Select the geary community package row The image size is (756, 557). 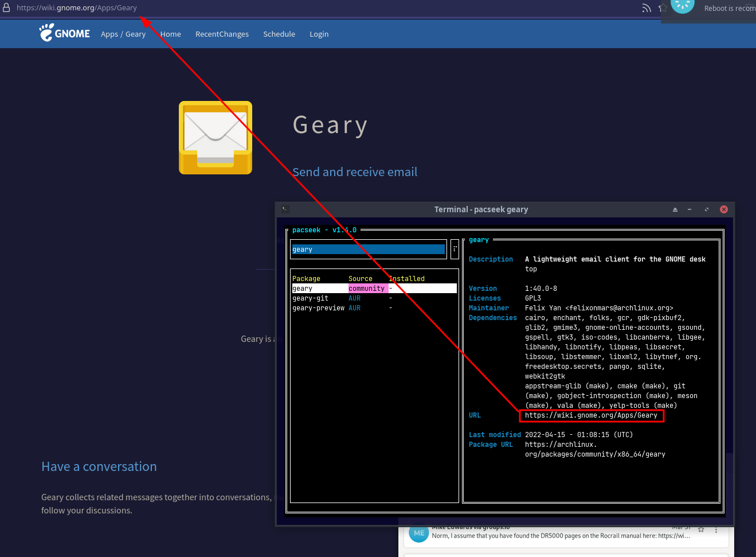click(x=374, y=289)
